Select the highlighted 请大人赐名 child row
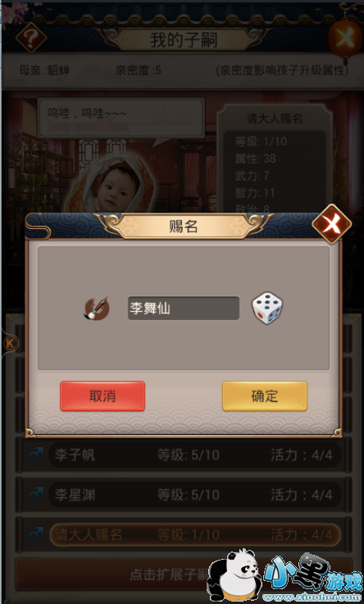The image size is (364, 604). tap(194, 534)
